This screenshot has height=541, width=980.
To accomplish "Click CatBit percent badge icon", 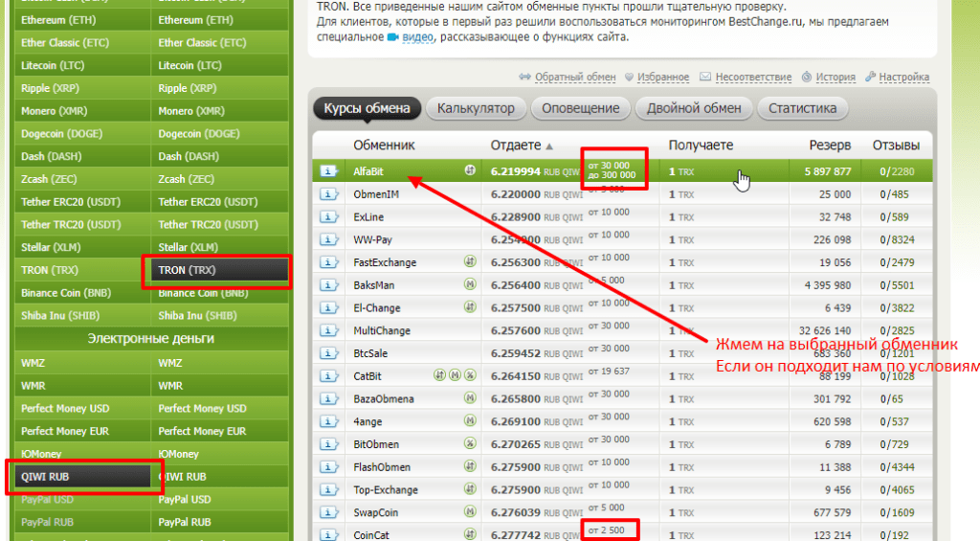I will click(470, 374).
